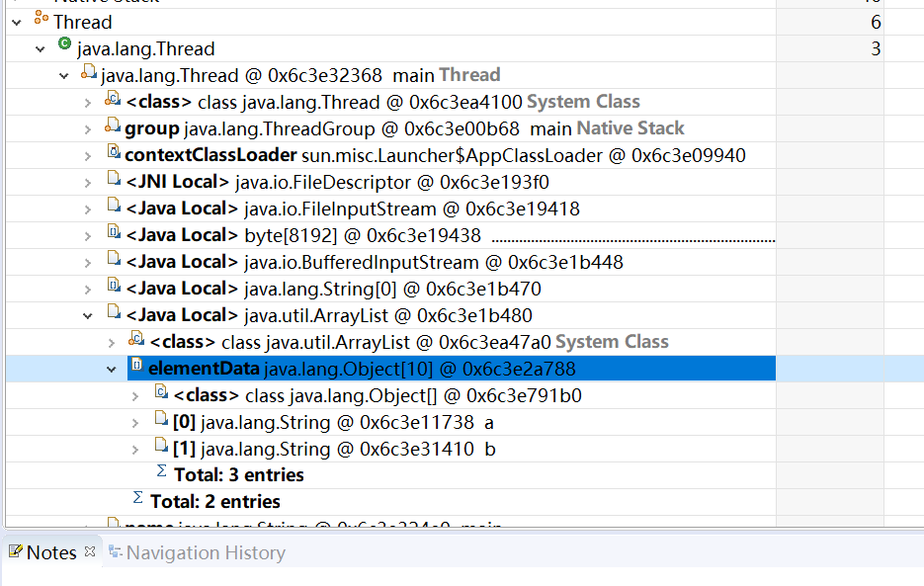
Task: Click the value 6 next to Thread
Action: pyautogui.click(x=874, y=22)
